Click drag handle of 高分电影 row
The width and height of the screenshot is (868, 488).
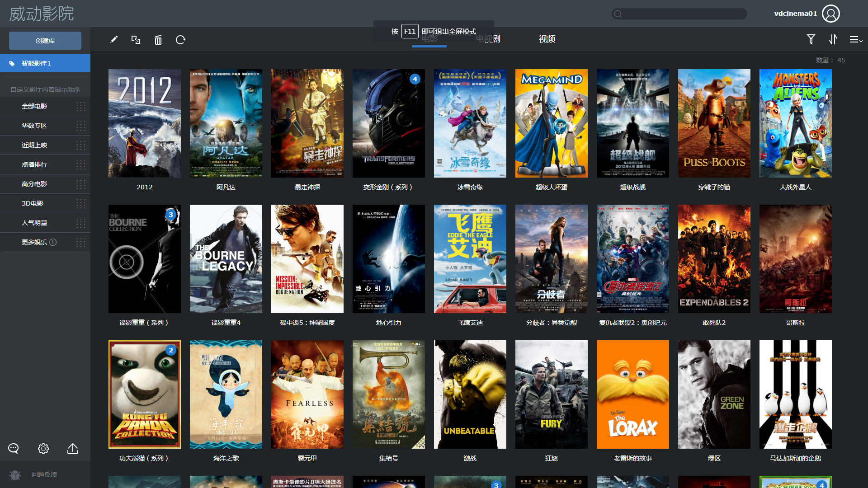click(80, 184)
